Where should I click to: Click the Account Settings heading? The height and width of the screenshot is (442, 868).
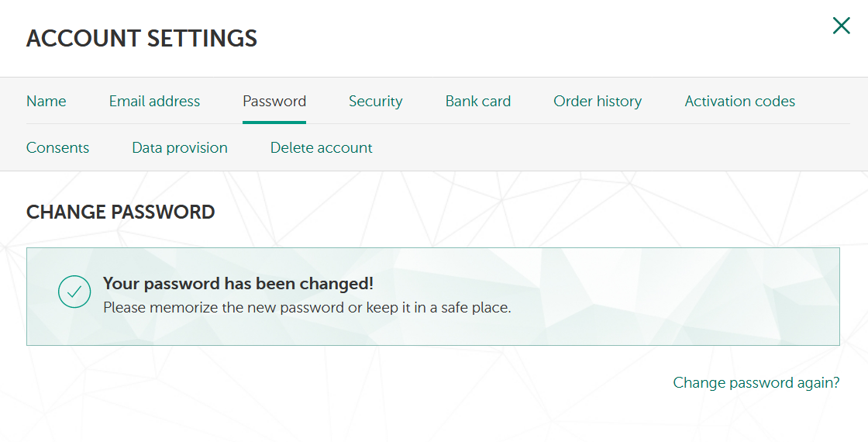[x=142, y=38]
